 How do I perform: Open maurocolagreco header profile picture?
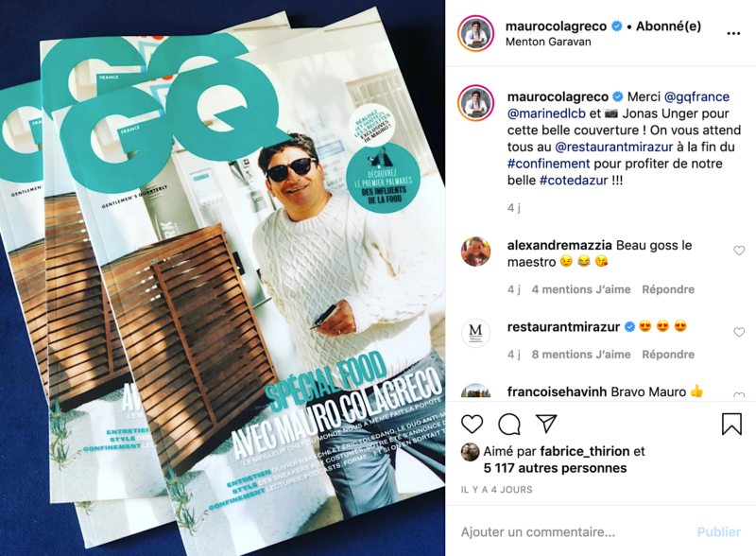(475, 33)
